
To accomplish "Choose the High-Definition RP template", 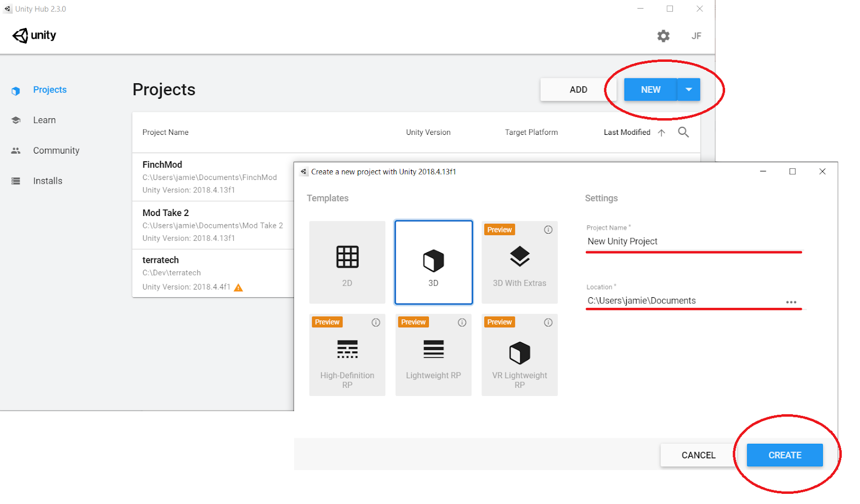I will 347,355.
